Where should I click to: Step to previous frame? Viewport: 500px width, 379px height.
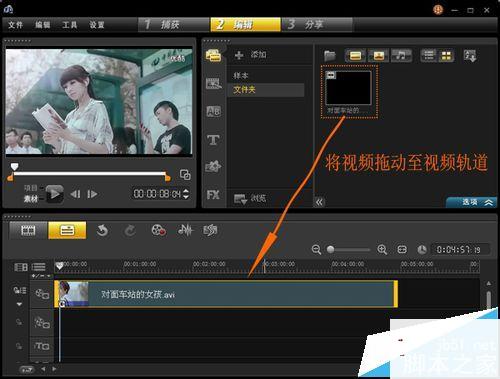(75, 194)
